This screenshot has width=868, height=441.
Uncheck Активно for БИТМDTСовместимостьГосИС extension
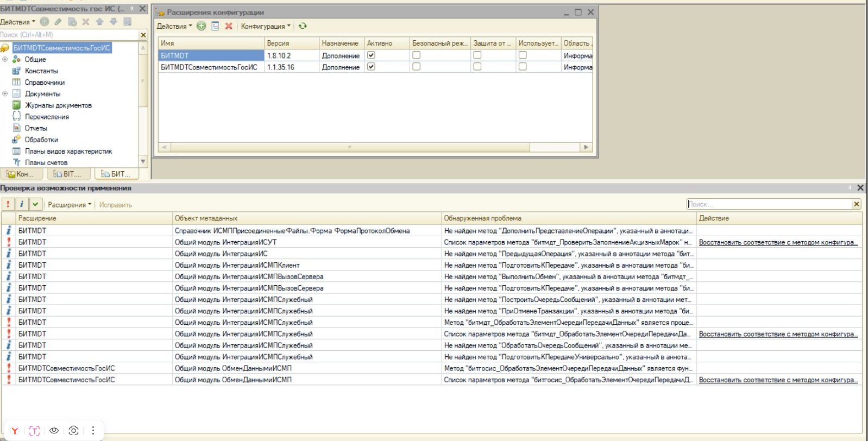click(371, 66)
